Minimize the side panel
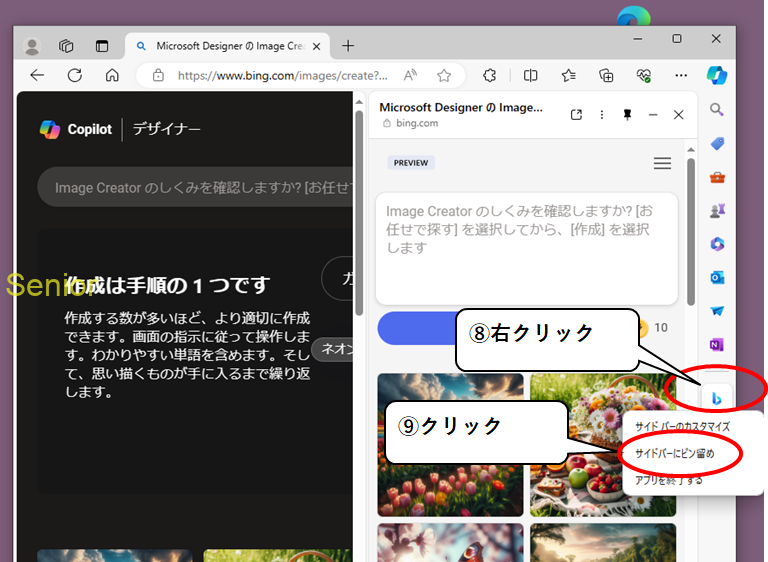Viewport: 768px width, 562px height. pos(653,115)
